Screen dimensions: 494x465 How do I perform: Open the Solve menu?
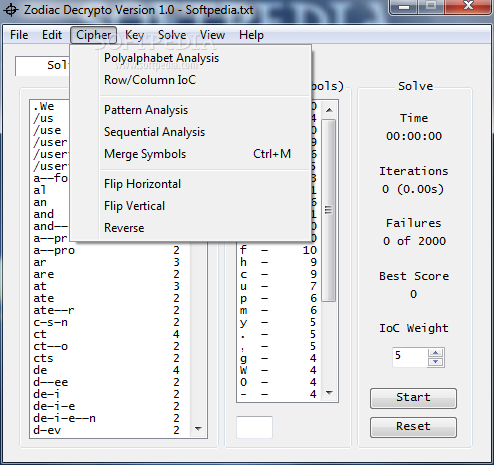point(172,35)
